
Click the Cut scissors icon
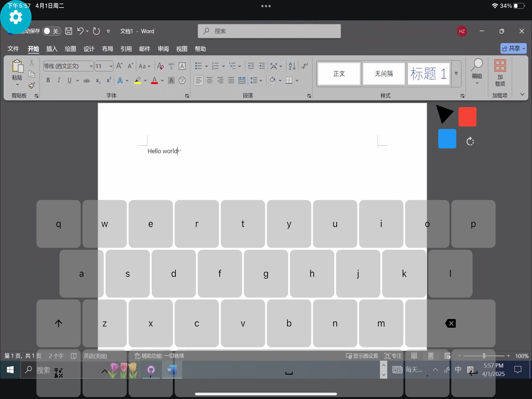(32, 63)
